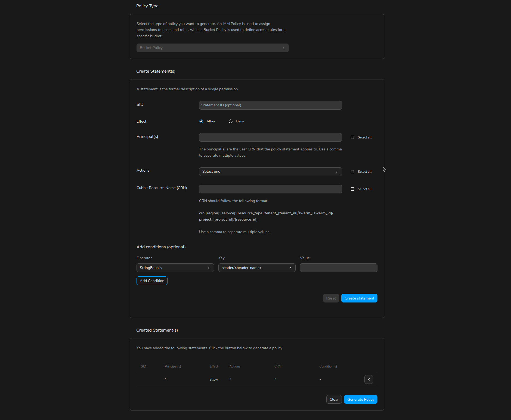511x420 pixels.
Task: Open the header/<header-name> key dropdown
Action: (x=256, y=268)
